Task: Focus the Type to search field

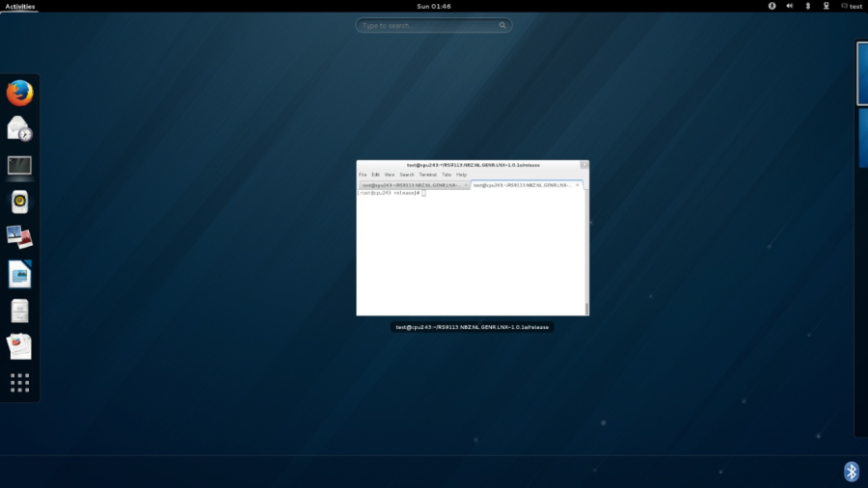Action: tap(434, 26)
